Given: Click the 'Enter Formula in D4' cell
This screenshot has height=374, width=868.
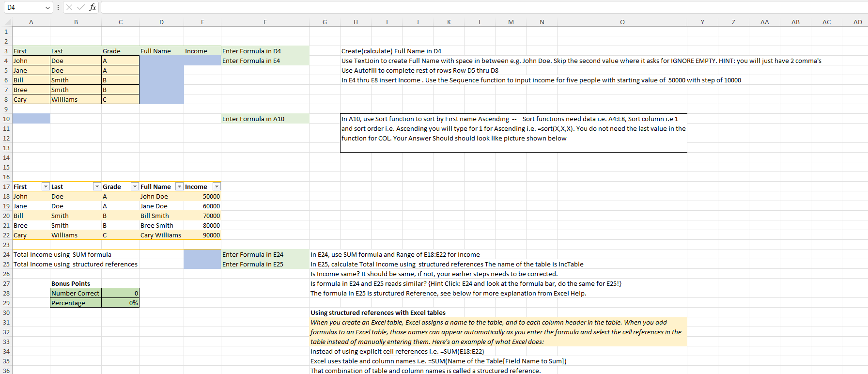Looking at the screenshot, I should (x=265, y=51).
